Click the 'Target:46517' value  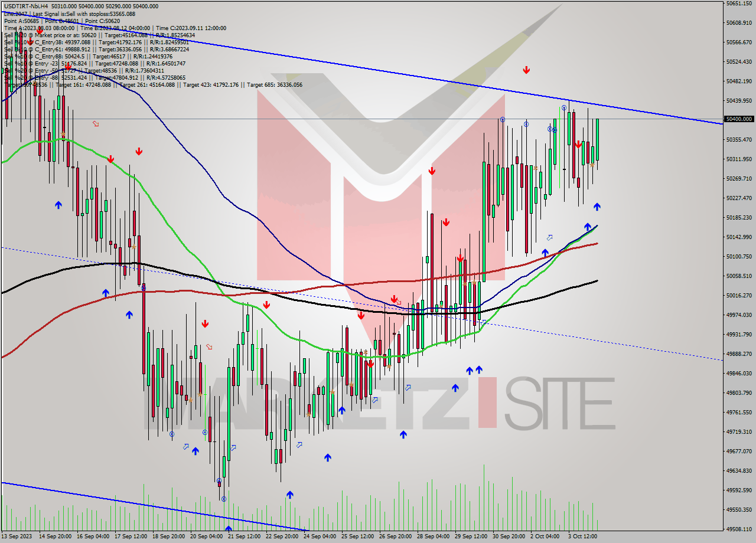pyautogui.click(x=109, y=56)
